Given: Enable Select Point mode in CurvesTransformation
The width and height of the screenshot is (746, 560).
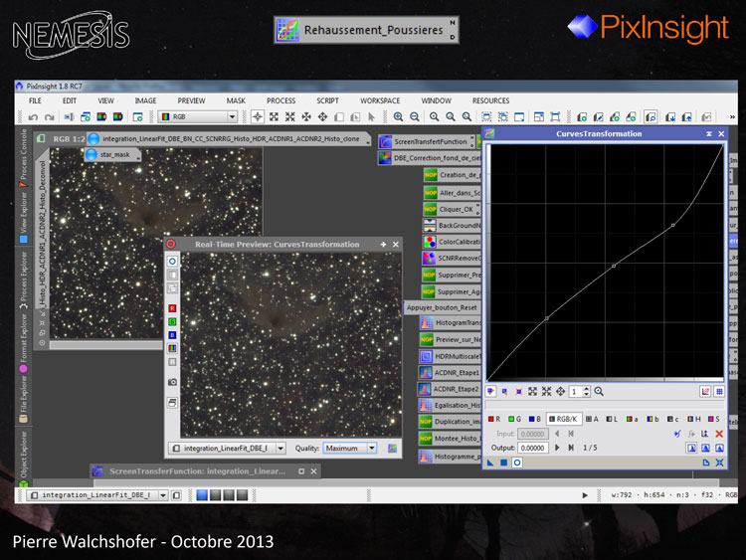Looking at the screenshot, I should (x=504, y=392).
